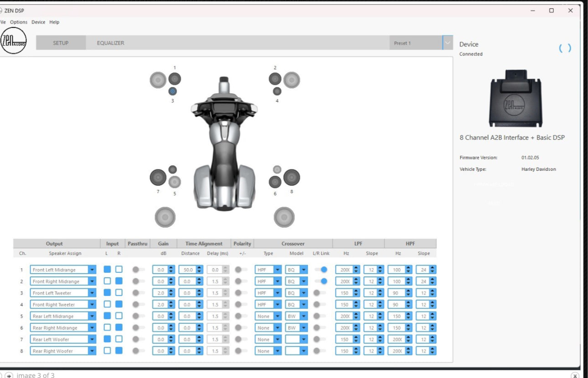This screenshot has height=378, width=588.
Task: Open Crossover Type dropdown for channel 5
Action: [x=277, y=316]
